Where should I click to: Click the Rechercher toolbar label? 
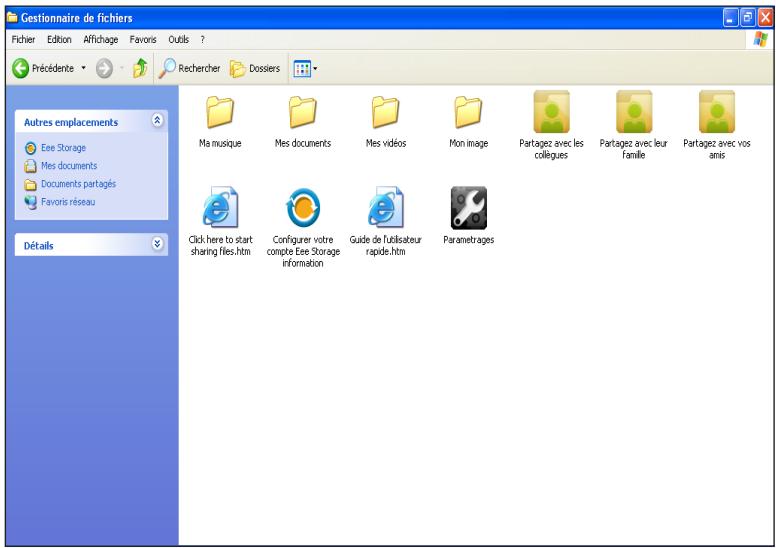[199, 68]
